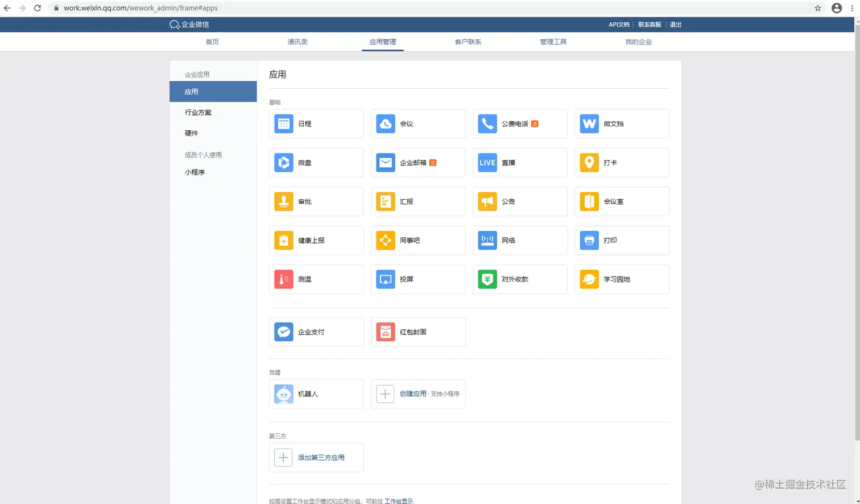Open the 审批 approval app
The width and height of the screenshot is (860, 504).
[316, 201]
